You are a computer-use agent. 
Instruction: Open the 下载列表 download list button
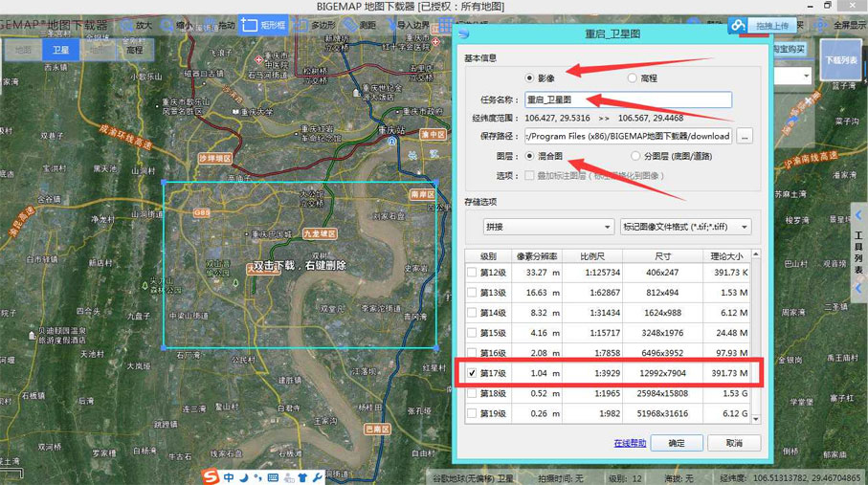coord(841,60)
